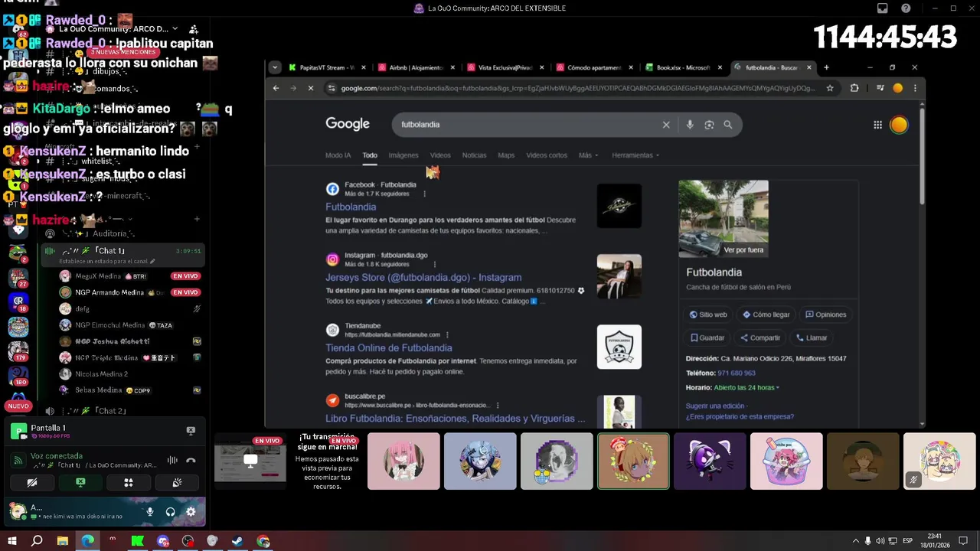Toggle screen sharing in Discord voice panel

(x=80, y=483)
